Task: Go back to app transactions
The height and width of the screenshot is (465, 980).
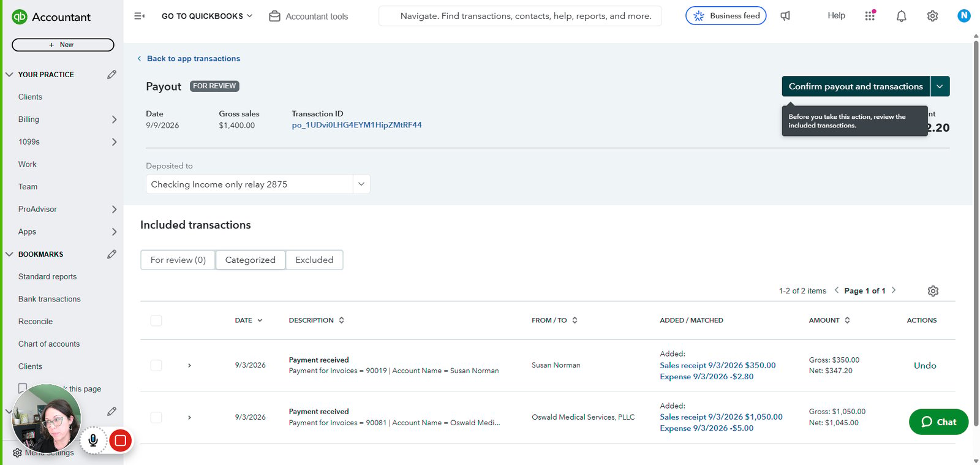Action: pyautogui.click(x=189, y=59)
